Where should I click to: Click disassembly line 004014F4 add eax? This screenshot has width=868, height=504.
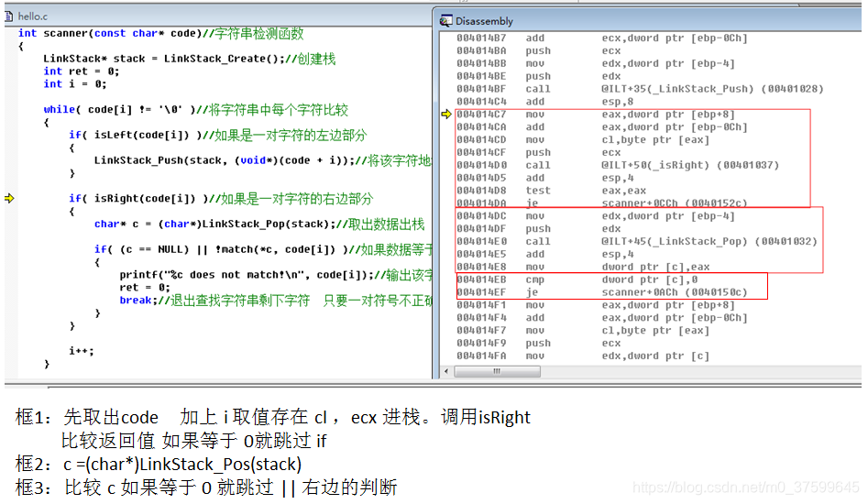pos(602,318)
